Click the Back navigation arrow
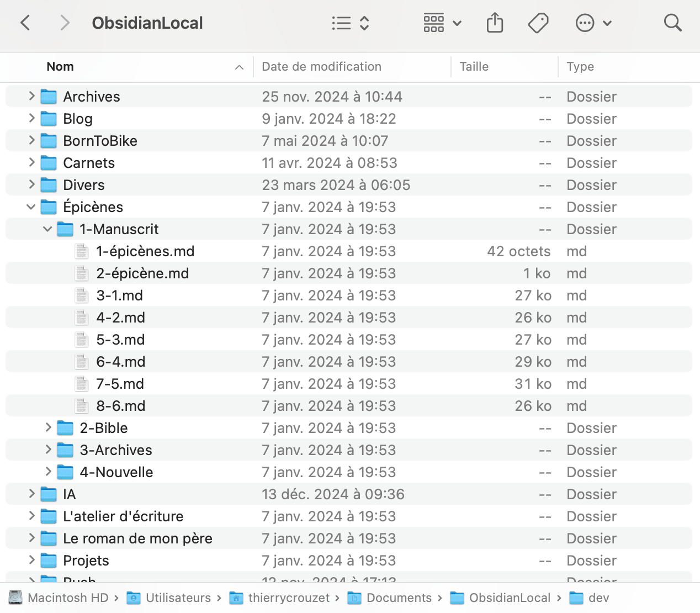The image size is (700, 613). coord(25,23)
